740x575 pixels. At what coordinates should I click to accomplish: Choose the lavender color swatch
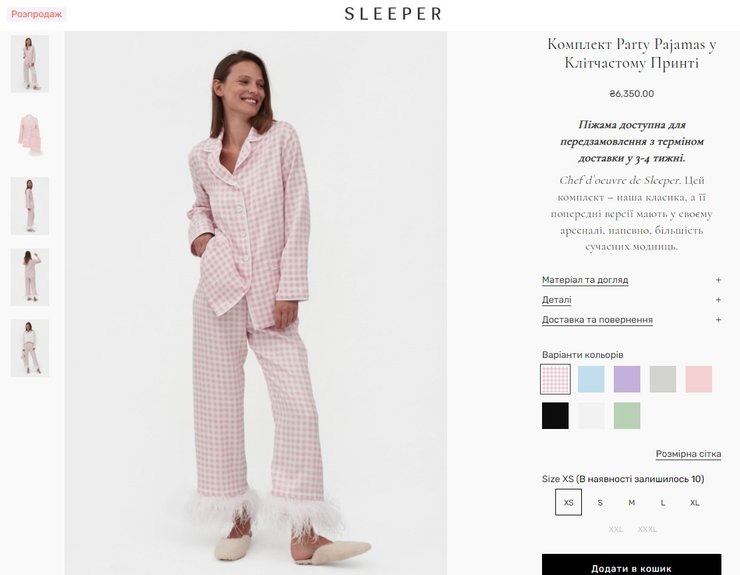pyautogui.click(x=627, y=379)
